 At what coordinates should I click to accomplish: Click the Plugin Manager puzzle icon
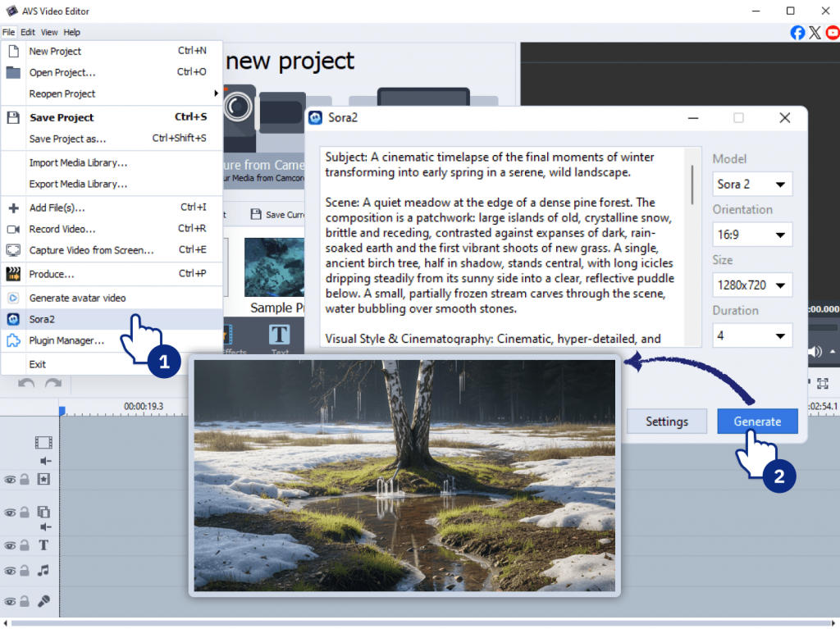[x=13, y=341]
